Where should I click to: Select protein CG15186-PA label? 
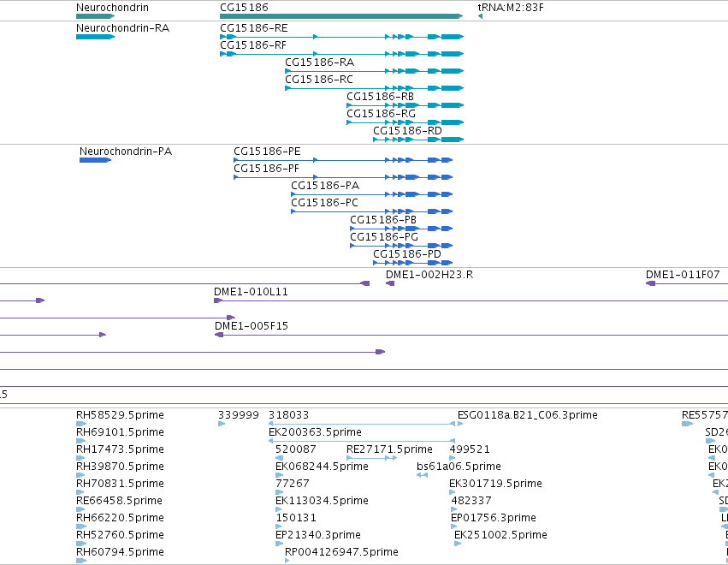tap(325, 186)
